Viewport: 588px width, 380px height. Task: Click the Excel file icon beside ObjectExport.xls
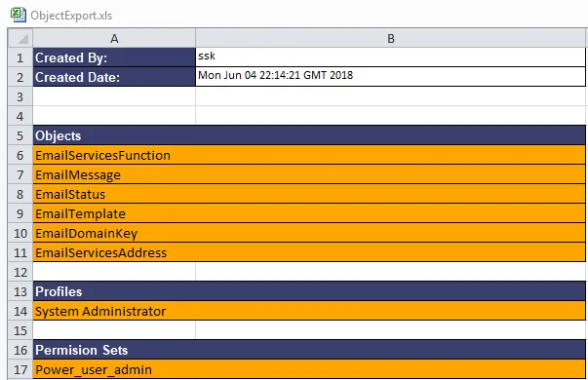18,15
